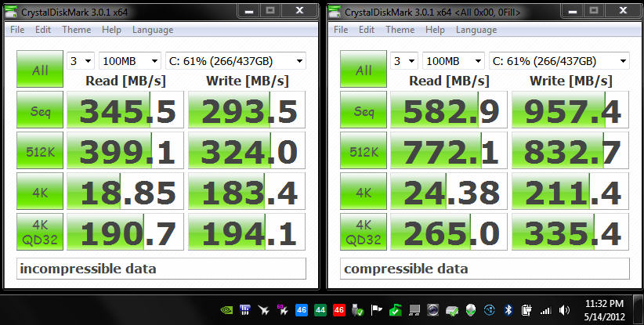This screenshot has width=644, height=325.
Task: Click 4K QD32 read value 265.0
Action: 449,232
